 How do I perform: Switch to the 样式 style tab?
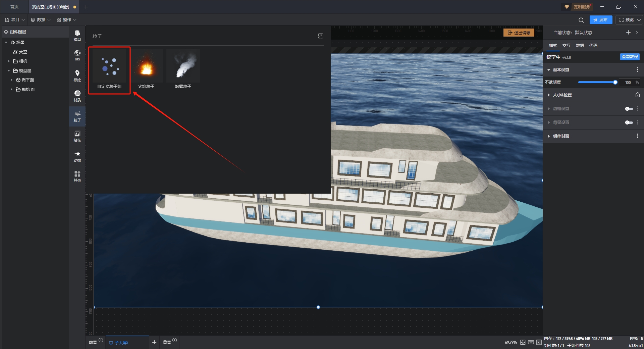click(553, 45)
